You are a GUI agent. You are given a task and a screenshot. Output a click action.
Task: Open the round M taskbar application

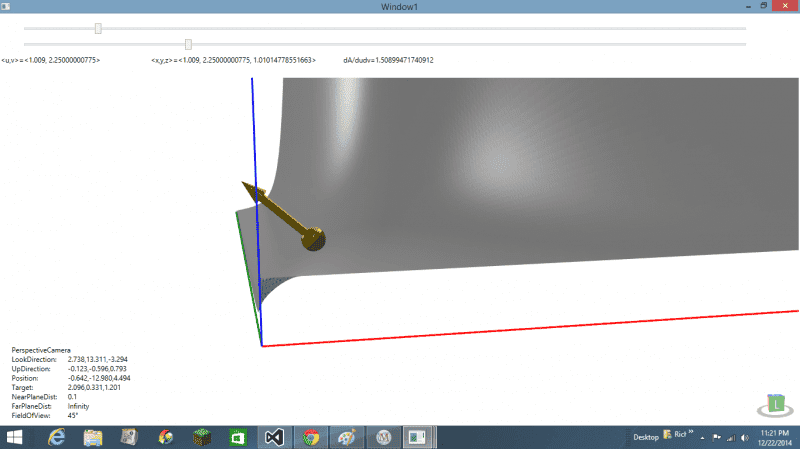383,438
